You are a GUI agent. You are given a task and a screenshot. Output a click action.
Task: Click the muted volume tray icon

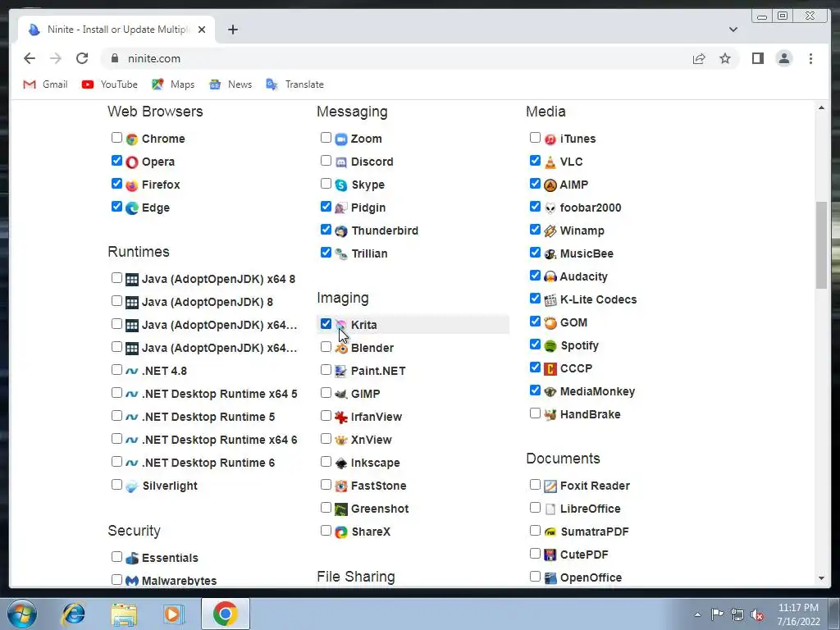[x=757, y=614]
